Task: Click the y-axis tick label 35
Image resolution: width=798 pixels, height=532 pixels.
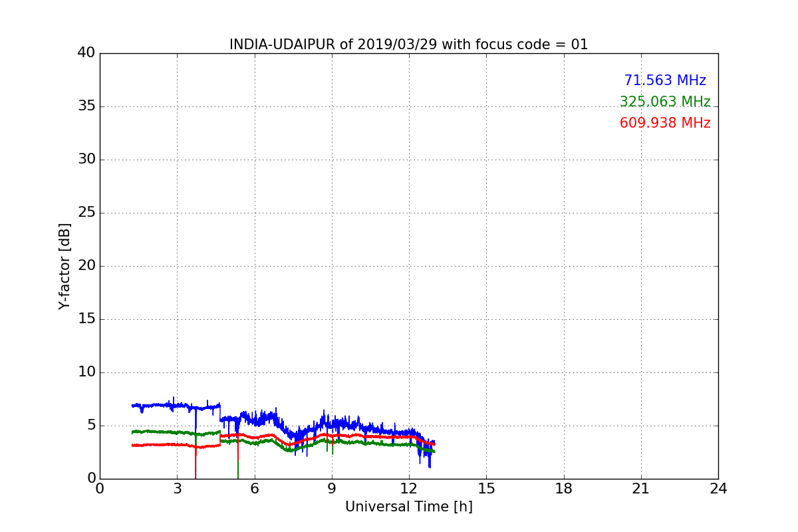Action: [86, 106]
